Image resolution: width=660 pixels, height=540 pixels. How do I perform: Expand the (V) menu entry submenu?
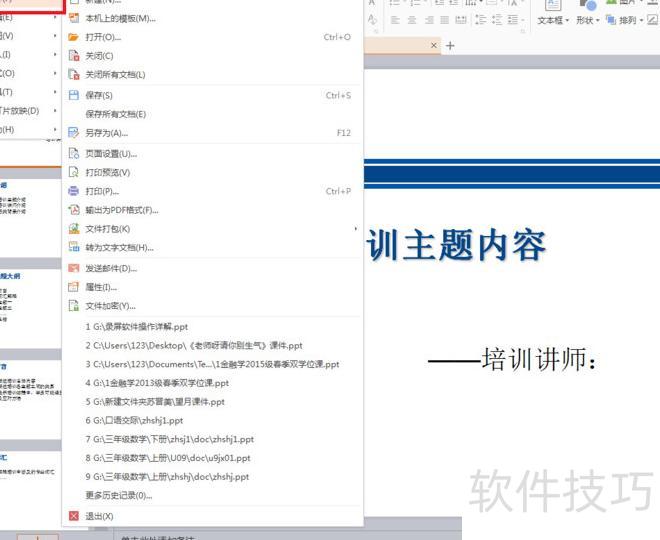(x=55, y=36)
